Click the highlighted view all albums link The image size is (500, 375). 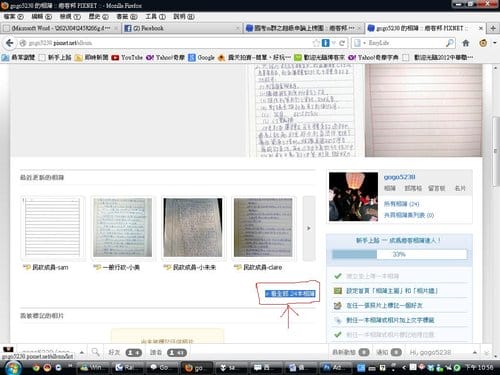(290, 294)
